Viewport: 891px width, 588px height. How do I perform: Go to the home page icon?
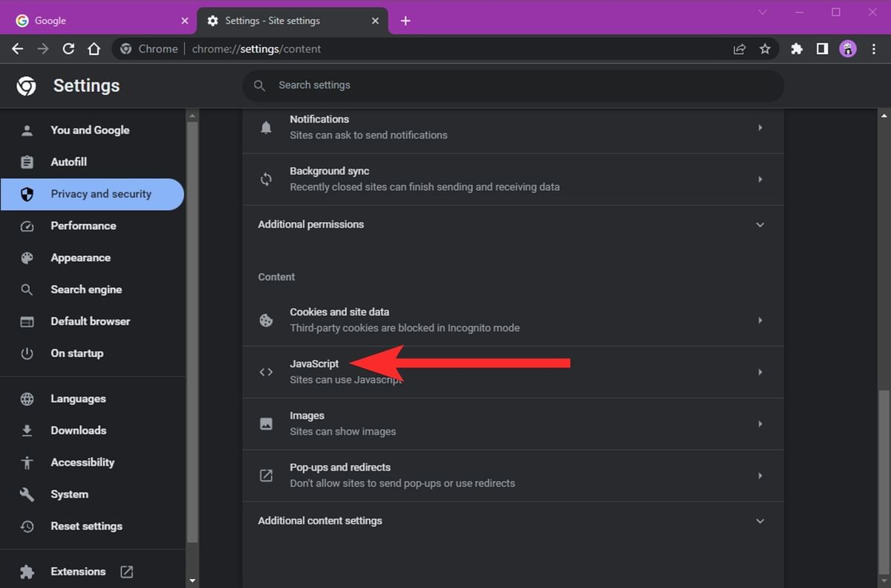tap(94, 49)
